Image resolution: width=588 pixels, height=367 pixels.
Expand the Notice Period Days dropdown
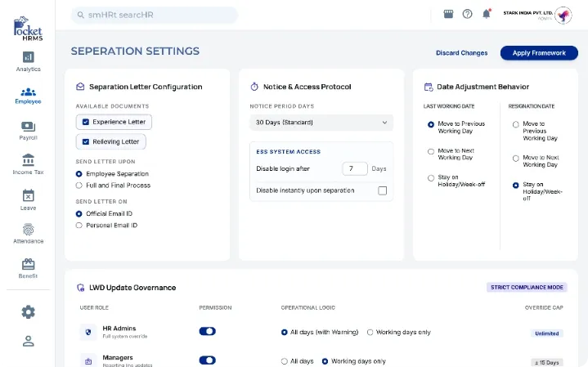[x=321, y=123]
